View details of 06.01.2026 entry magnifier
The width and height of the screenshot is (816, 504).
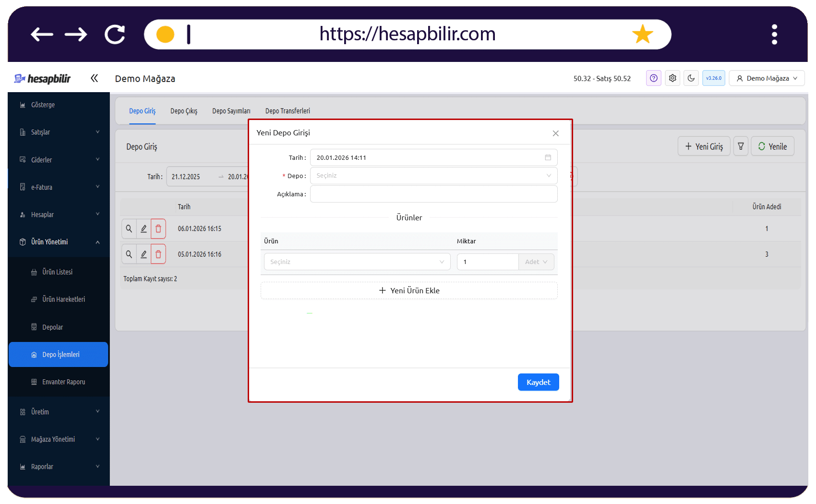point(129,229)
